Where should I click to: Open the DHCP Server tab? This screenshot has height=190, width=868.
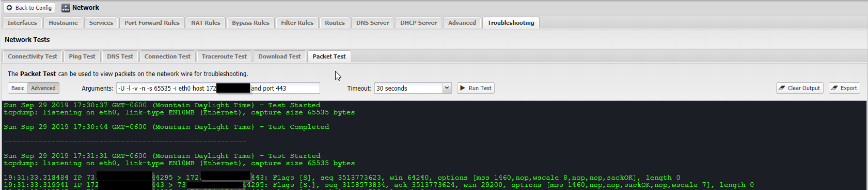(x=418, y=23)
